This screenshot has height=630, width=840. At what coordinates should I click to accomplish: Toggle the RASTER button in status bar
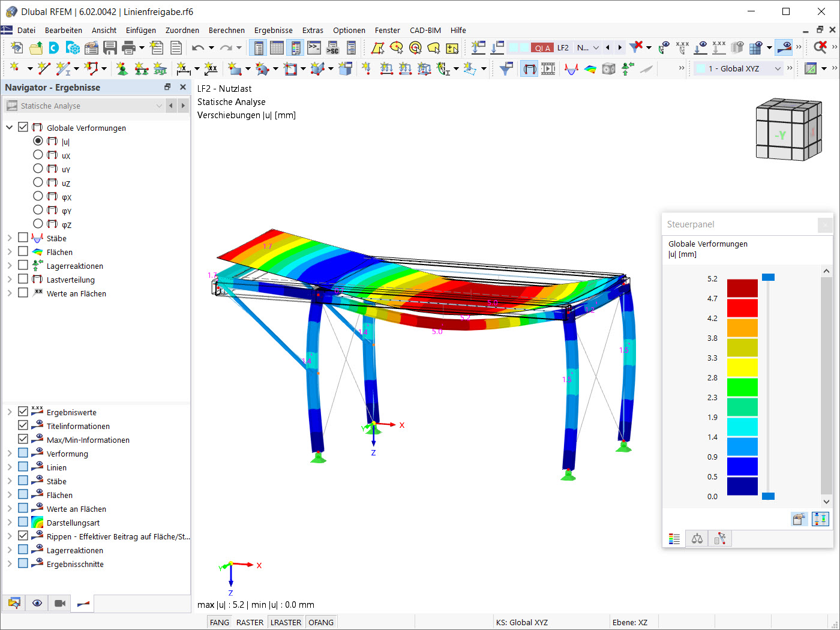coord(250,622)
